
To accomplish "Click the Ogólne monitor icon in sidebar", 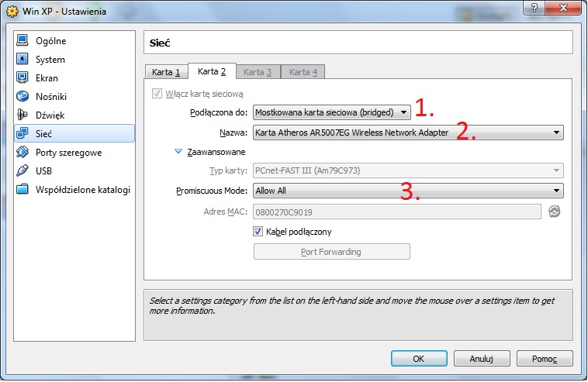I will coord(22,41).
